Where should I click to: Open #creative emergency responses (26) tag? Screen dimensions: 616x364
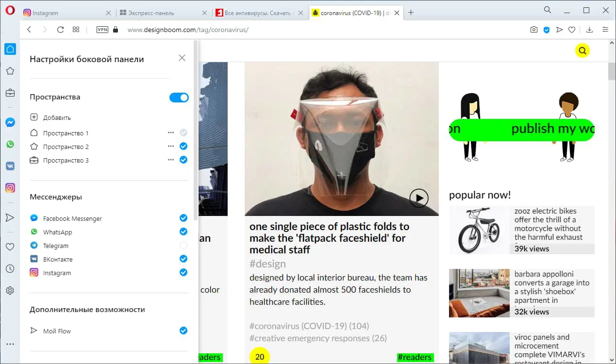318,338
